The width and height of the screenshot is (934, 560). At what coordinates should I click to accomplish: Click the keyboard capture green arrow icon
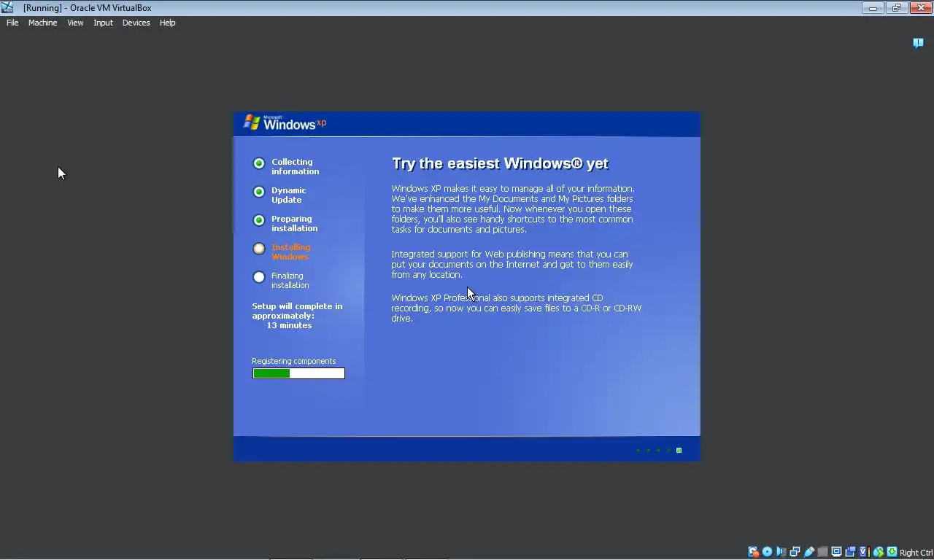[892, 552]
